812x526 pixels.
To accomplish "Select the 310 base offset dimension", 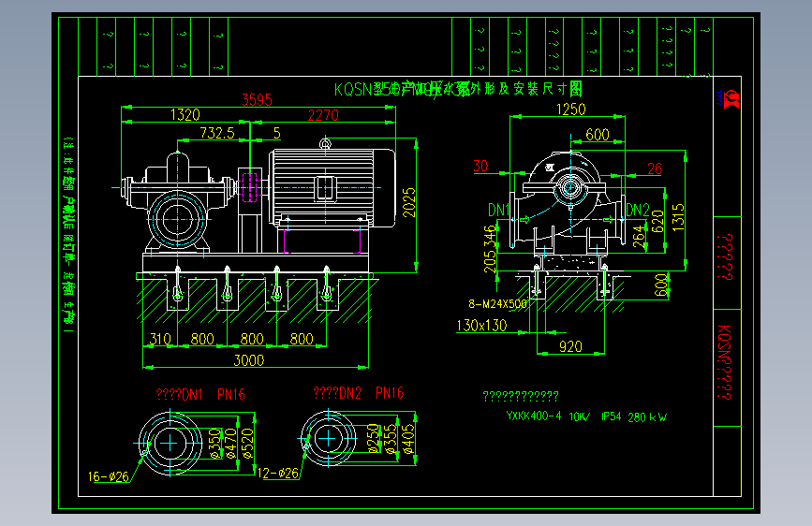I will click(160, 339).
